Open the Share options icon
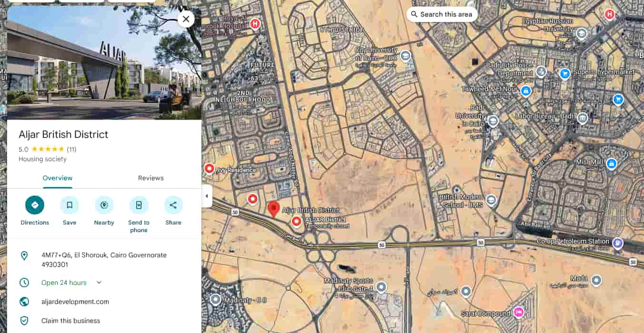Image resolution: width=644 pixels, height=333 pixels. coord(173,205)
